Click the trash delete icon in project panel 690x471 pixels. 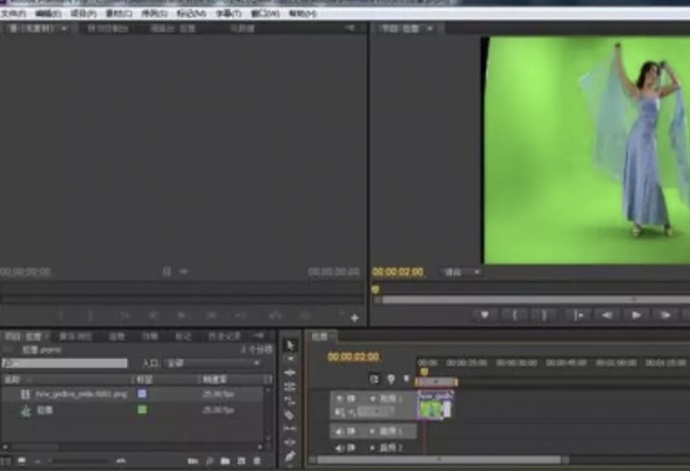coord(257,461)
